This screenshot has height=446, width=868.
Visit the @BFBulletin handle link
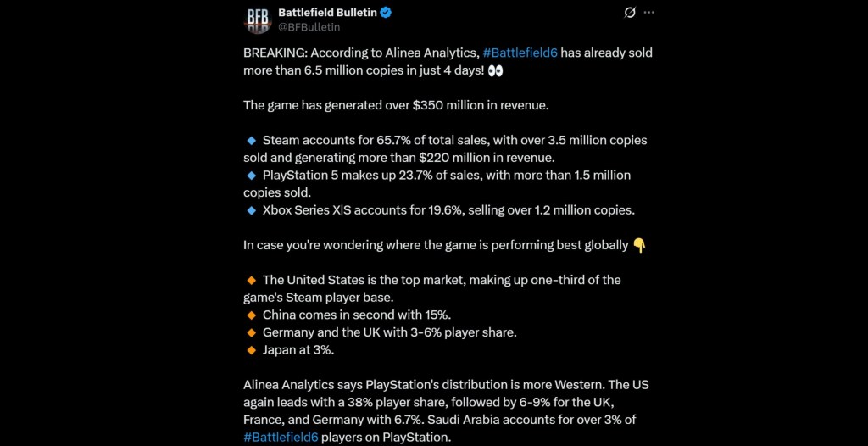click(x=309, y=27)
